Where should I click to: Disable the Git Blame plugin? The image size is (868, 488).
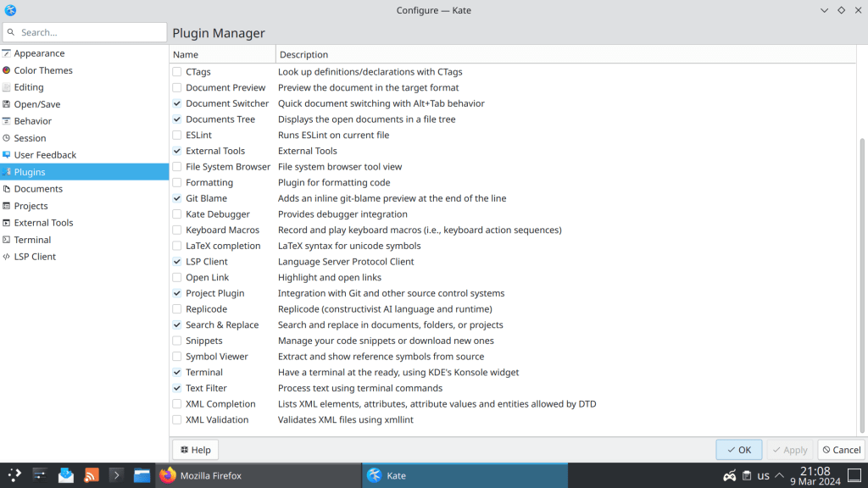[x=177, y=198]
